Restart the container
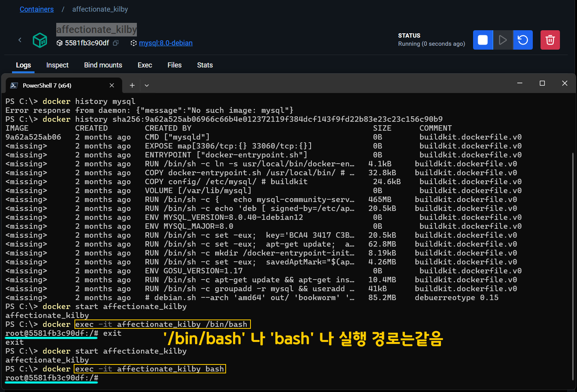Viewport: 577px width, 392px height. pos(523,40)
